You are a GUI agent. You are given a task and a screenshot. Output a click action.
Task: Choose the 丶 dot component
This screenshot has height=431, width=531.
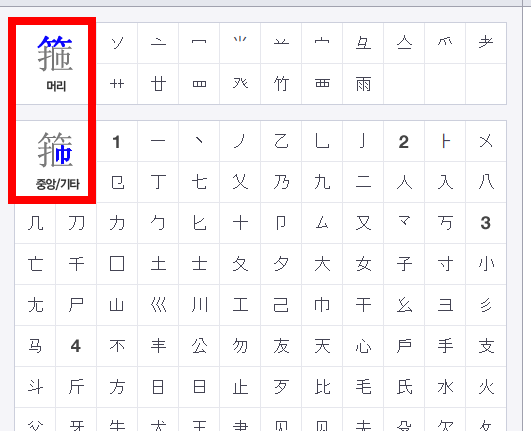click(199, 141)
